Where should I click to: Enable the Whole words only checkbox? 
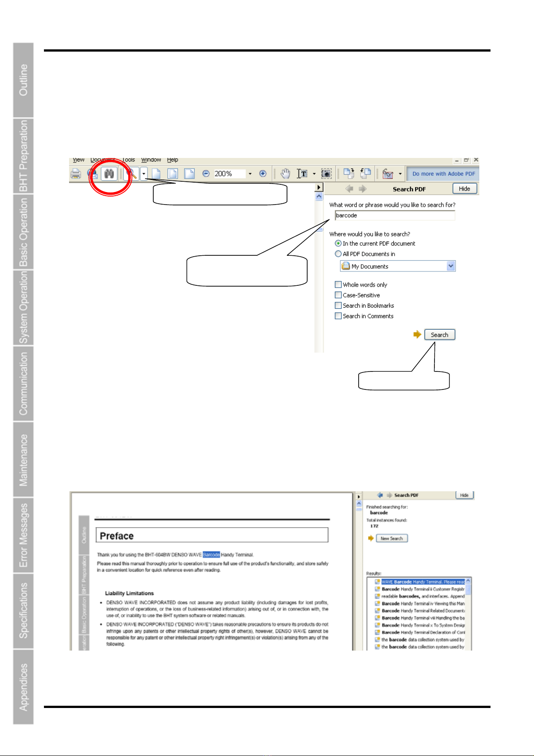point(338,284)
